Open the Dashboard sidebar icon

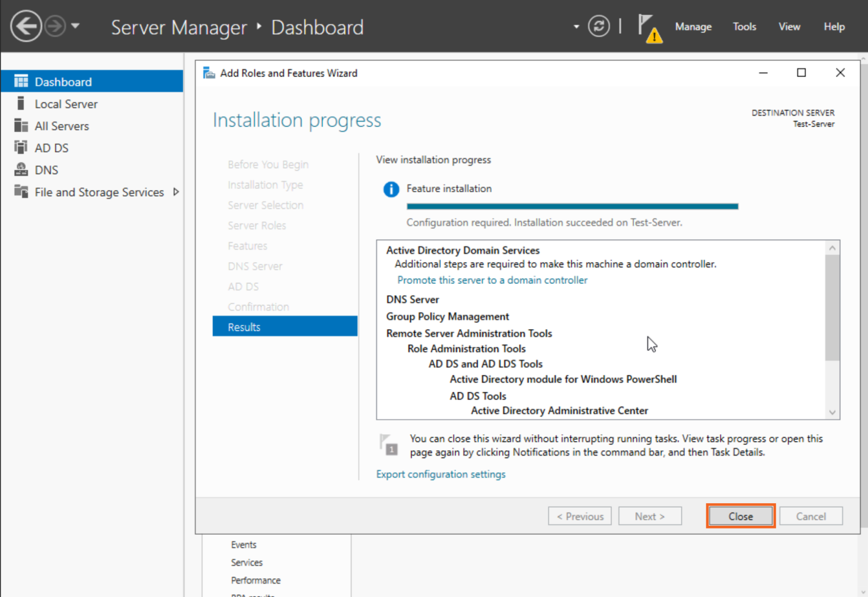pyautogui.click(x=21, y=81)
